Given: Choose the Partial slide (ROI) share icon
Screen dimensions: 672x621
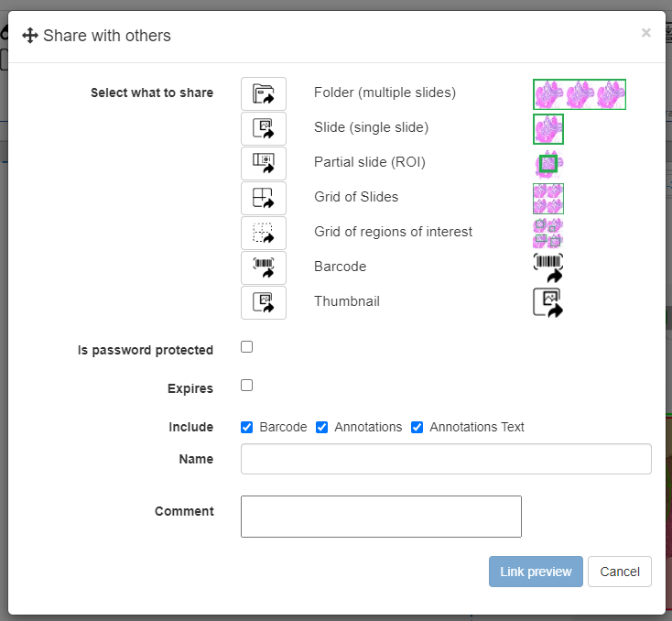Looking at the screenshot, I should (x=264, y=163).
